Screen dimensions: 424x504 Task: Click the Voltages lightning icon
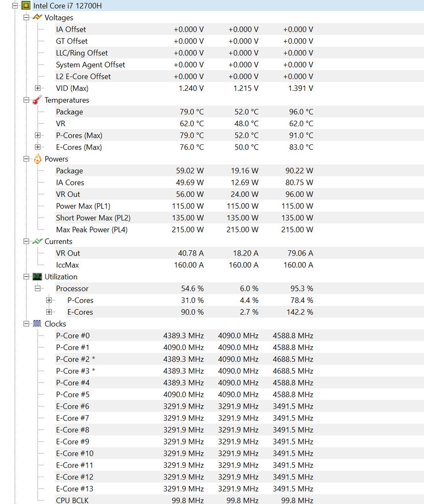click(38, 18)
